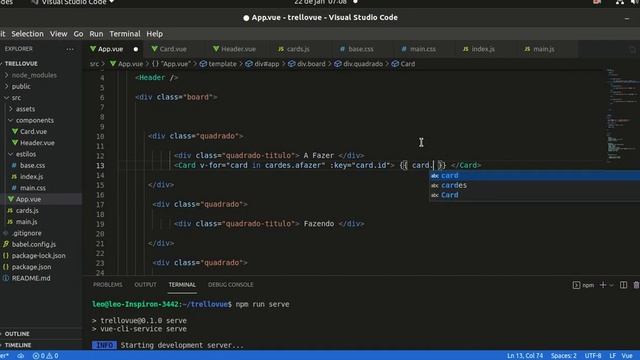The height and width of the screenshot is (360, 640).
Task: Click the CSS icon beside base.css in Explorer
Action: click(14, 165)
